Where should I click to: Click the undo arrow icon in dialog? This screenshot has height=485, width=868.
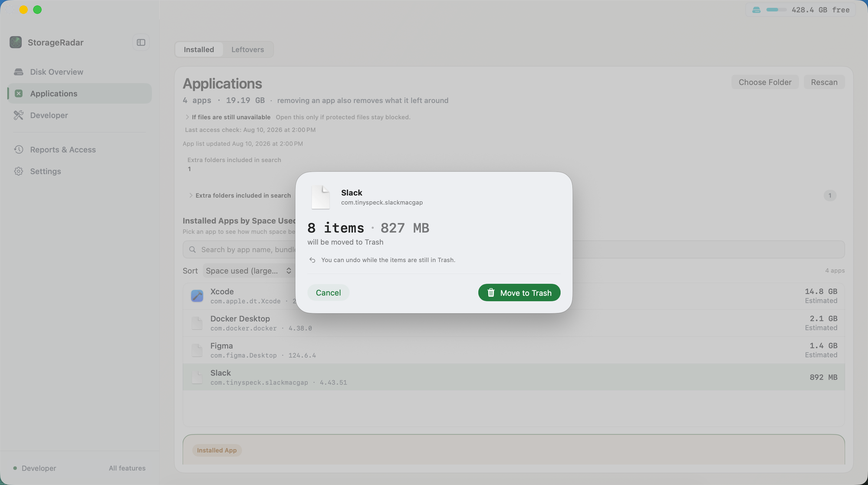[x=312, y=260]
